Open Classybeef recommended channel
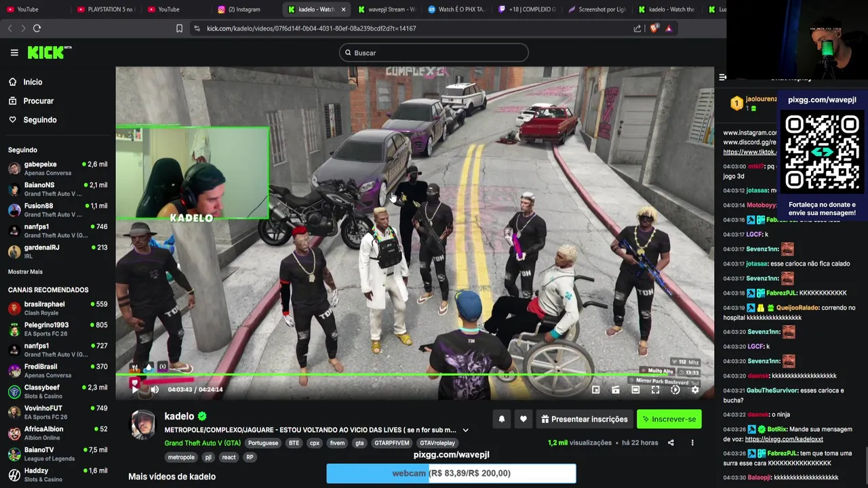 57,391
